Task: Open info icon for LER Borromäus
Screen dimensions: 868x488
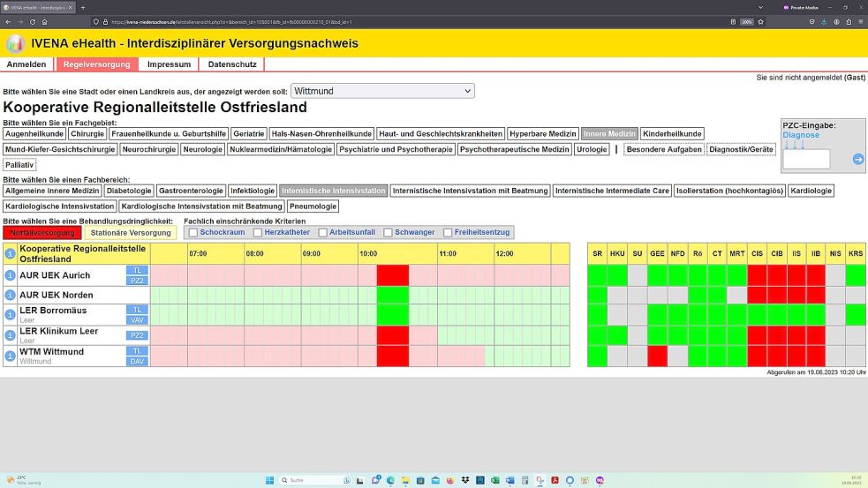Action: tap(10, 314)
